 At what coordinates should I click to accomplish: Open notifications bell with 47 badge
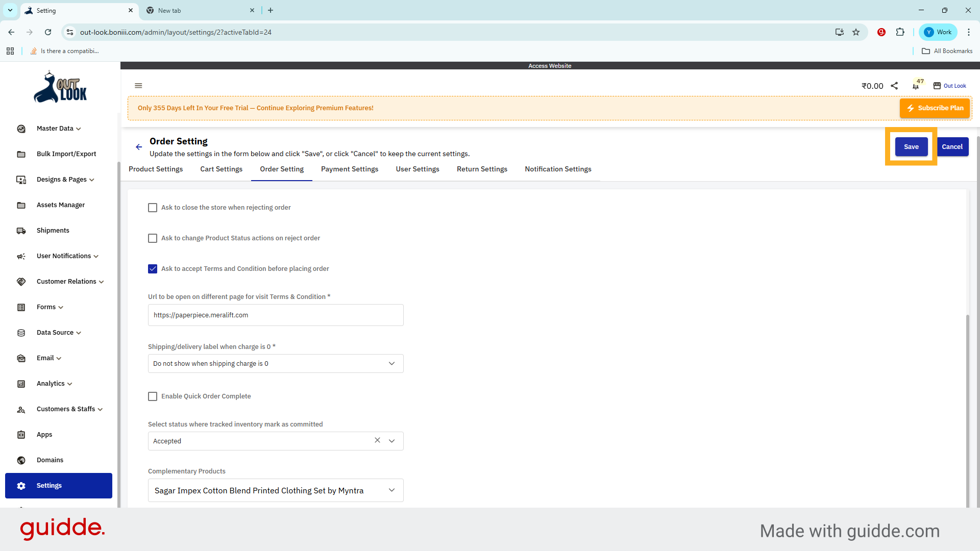pyautogui.click(x=916, y=86)
